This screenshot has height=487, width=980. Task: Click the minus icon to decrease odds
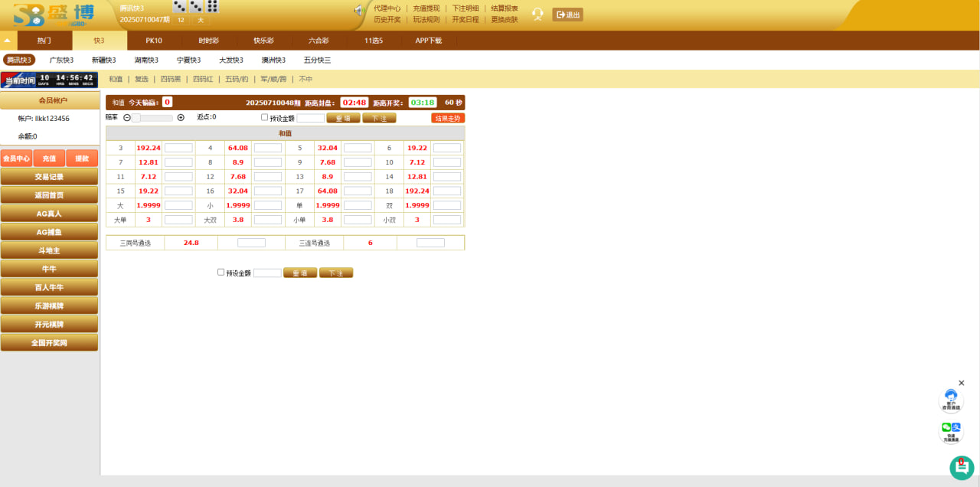pos(127,118)
